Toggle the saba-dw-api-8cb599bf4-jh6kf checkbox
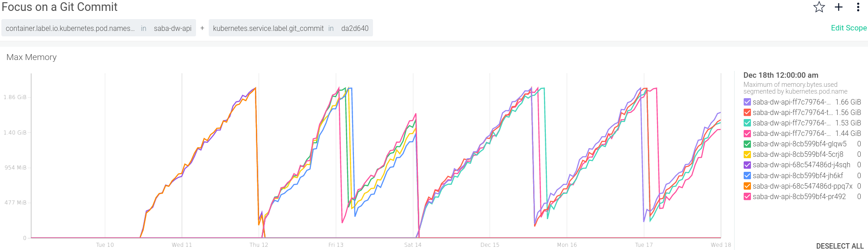Image resolution: width=868 pixels, height=250 pixels. point(747,175)
